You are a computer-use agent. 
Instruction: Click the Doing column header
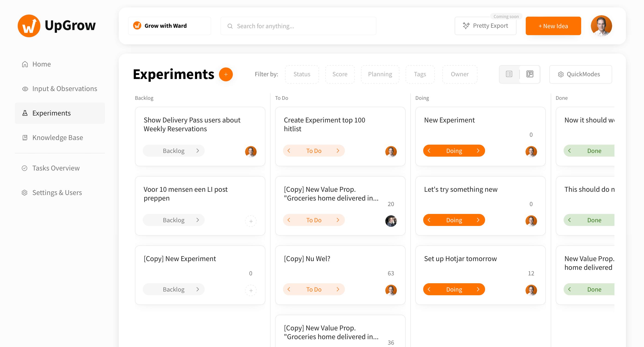coord(422,98)
